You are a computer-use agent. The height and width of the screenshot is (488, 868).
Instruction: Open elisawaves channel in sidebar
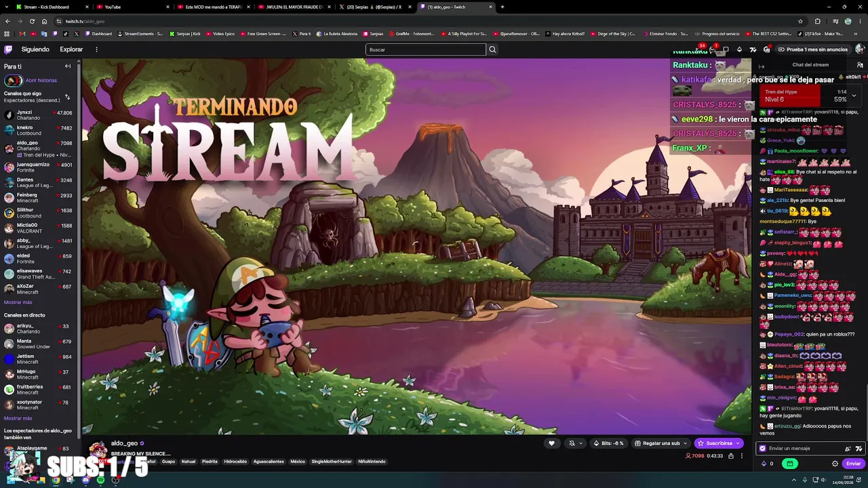point(38,274)
